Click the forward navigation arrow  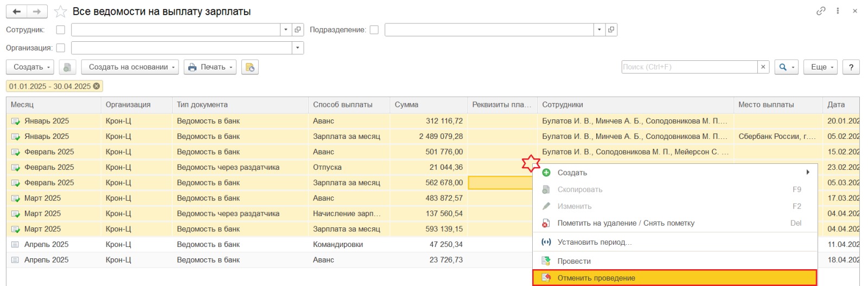tap(37, 11)
